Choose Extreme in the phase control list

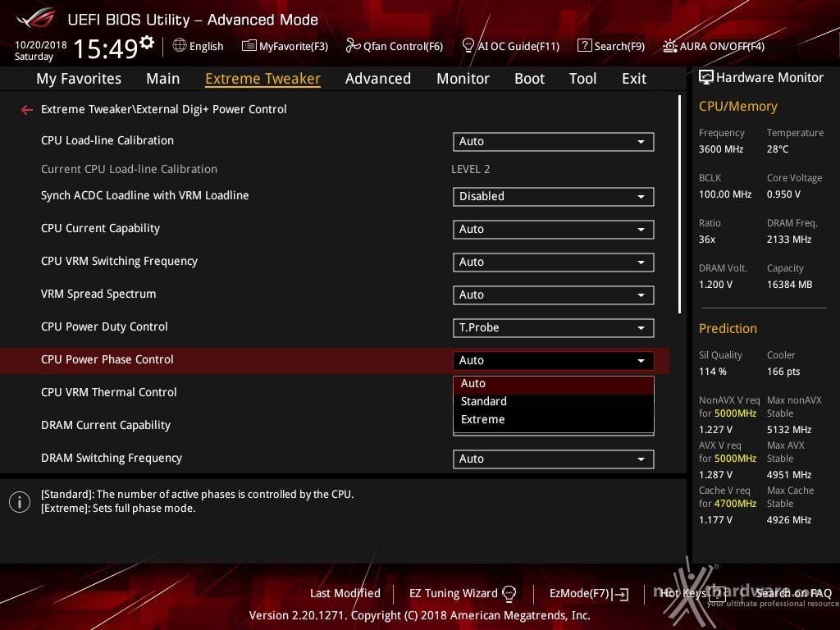point(554,419)
